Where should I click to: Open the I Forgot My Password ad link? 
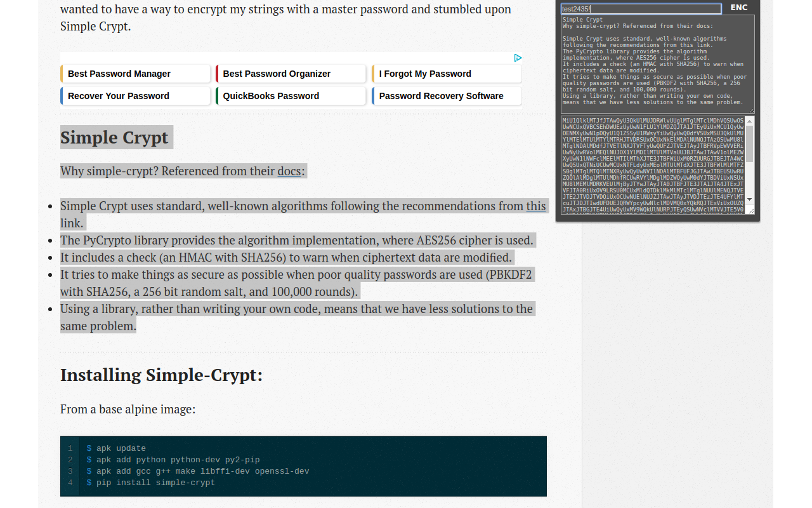pyautogui.click(x=447, y=74)
